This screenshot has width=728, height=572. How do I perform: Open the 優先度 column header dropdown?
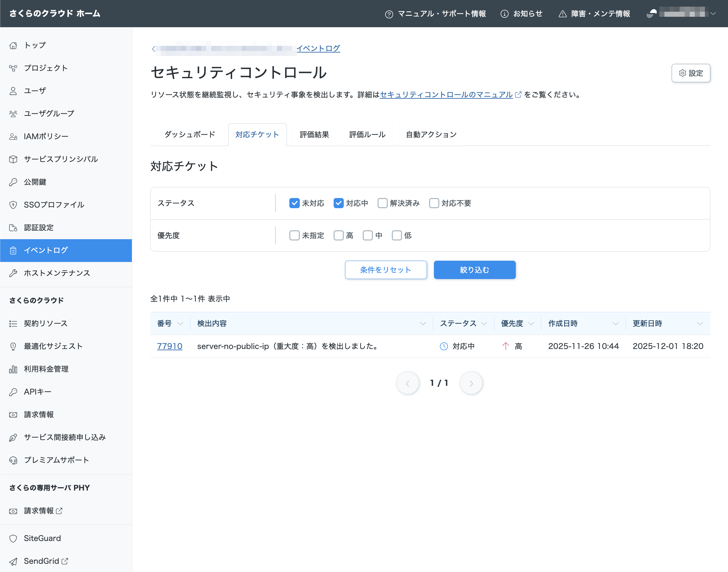tap(531, 324)
